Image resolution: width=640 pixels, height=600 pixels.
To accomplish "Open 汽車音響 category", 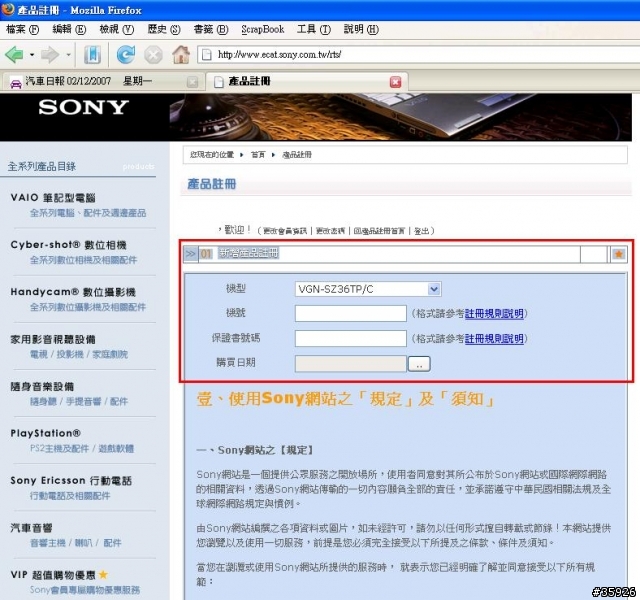I will 31,528.
